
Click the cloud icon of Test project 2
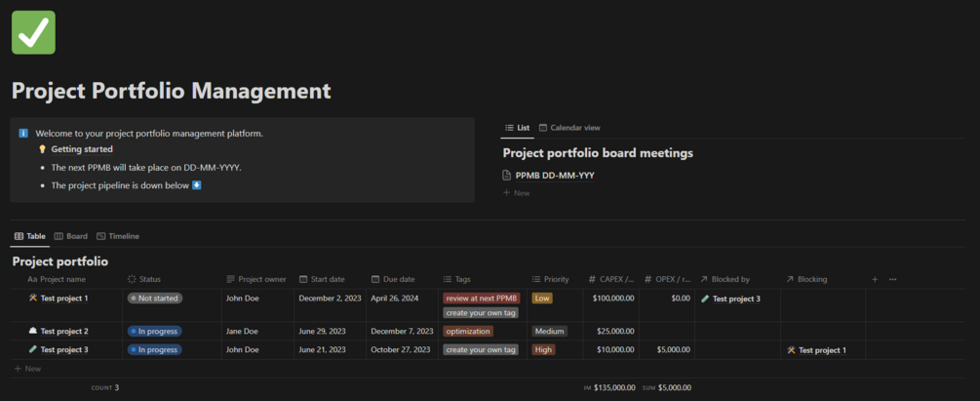pos(33,332)
